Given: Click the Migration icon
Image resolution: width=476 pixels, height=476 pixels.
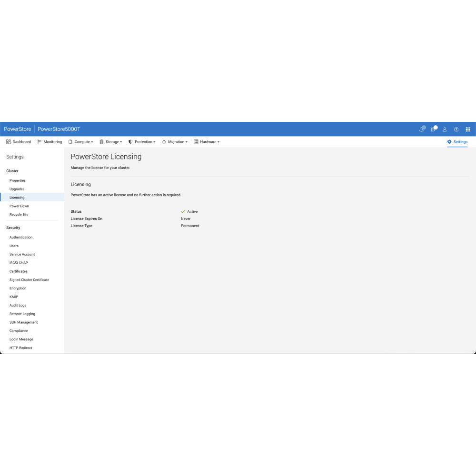Looking at the screenshot, I should pyautogui.click(x=164, y=142).
